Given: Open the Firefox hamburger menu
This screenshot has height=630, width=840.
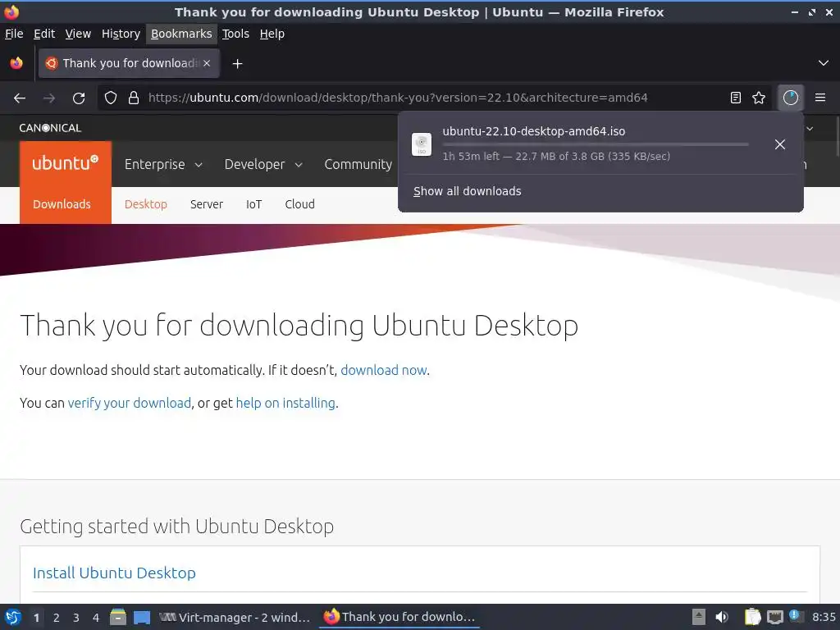Looking at the screenshot, I should (x=820, y=98).
